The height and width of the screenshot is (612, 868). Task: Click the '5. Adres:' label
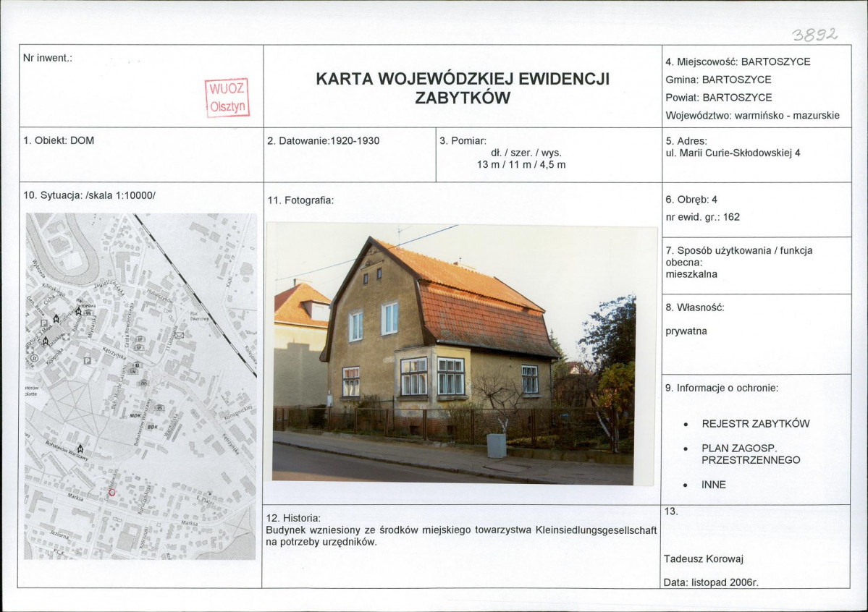[x=686, y=141]
